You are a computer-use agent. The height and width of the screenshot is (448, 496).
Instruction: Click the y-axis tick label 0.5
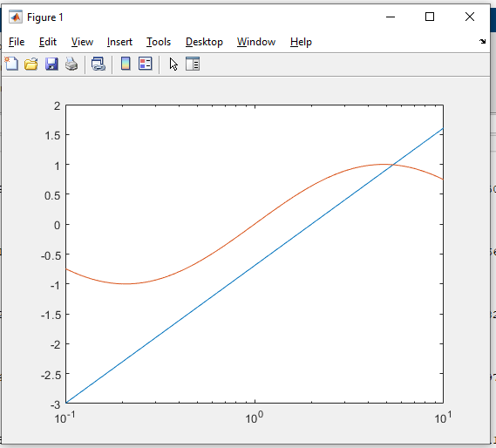pos(52,195)
